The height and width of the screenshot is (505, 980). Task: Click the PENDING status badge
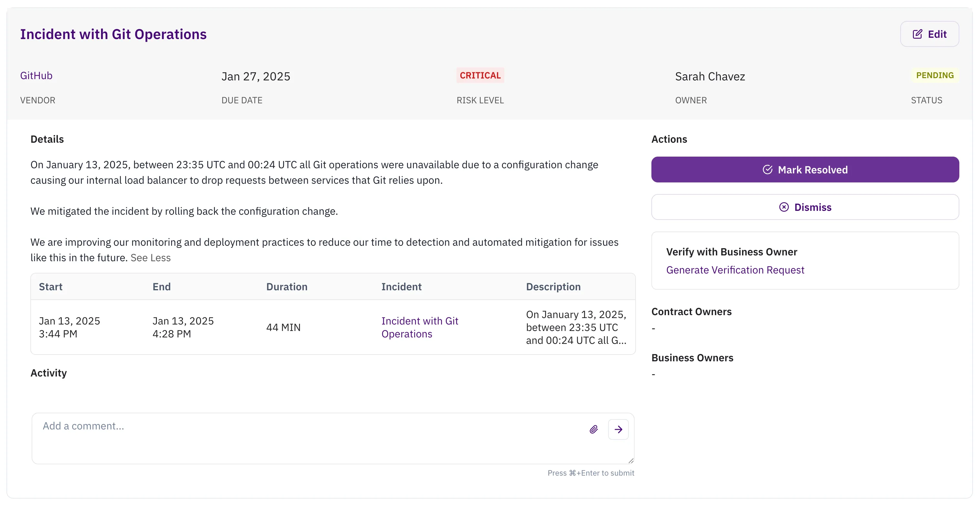coord(934,75)
